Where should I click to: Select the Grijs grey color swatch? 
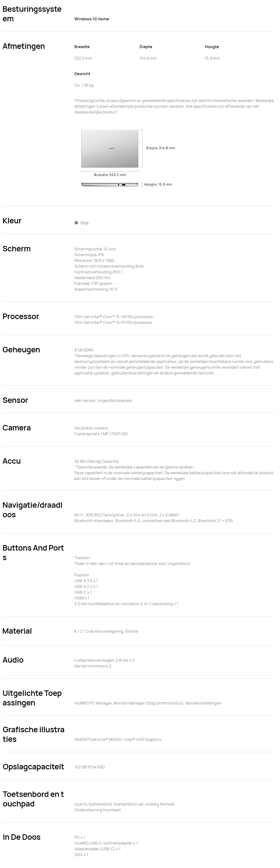point(76,223)
